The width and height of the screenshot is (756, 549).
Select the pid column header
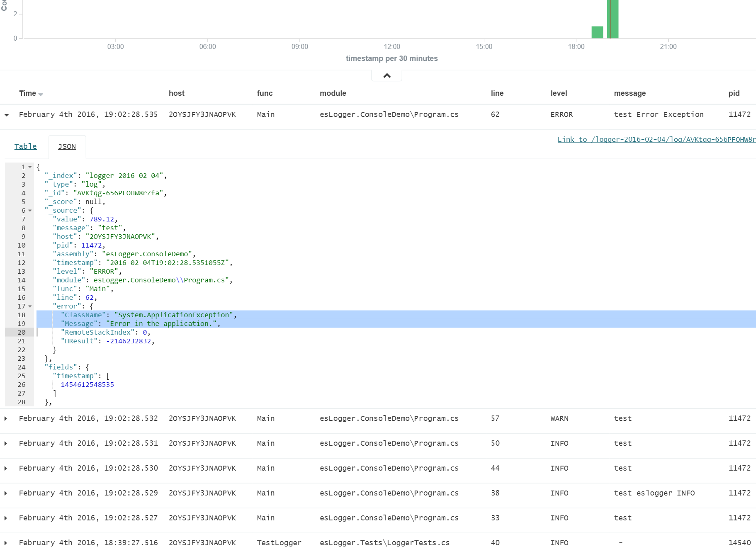click(734, 93)
